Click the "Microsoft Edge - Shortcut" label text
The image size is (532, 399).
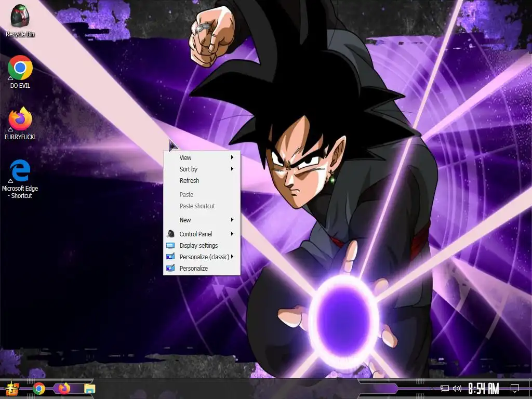coord(20,192)
